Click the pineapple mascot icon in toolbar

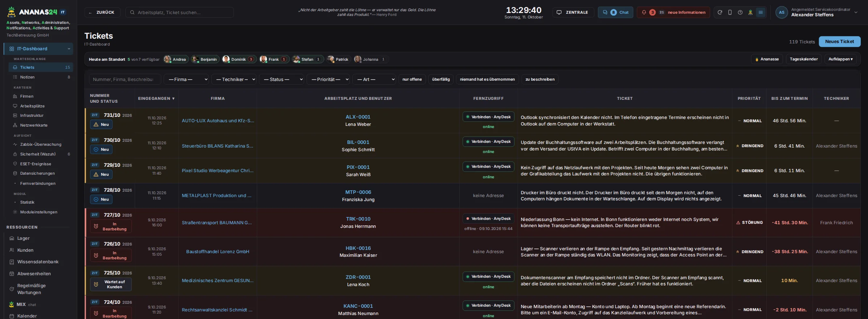pyautogui.click(x=750, y=12)
